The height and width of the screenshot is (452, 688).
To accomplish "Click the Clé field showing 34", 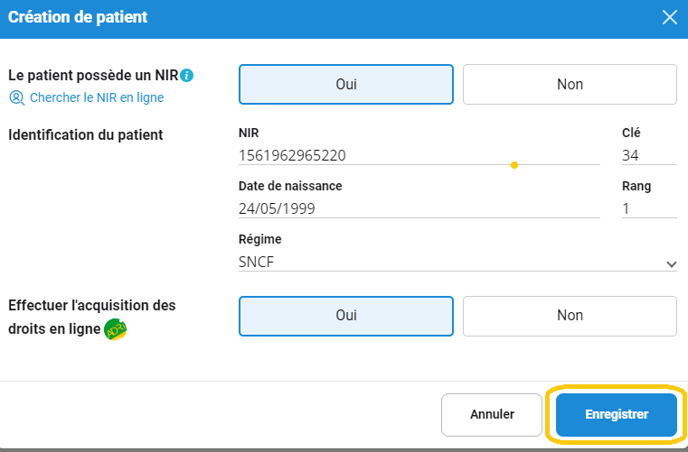I will coord(648,155).
